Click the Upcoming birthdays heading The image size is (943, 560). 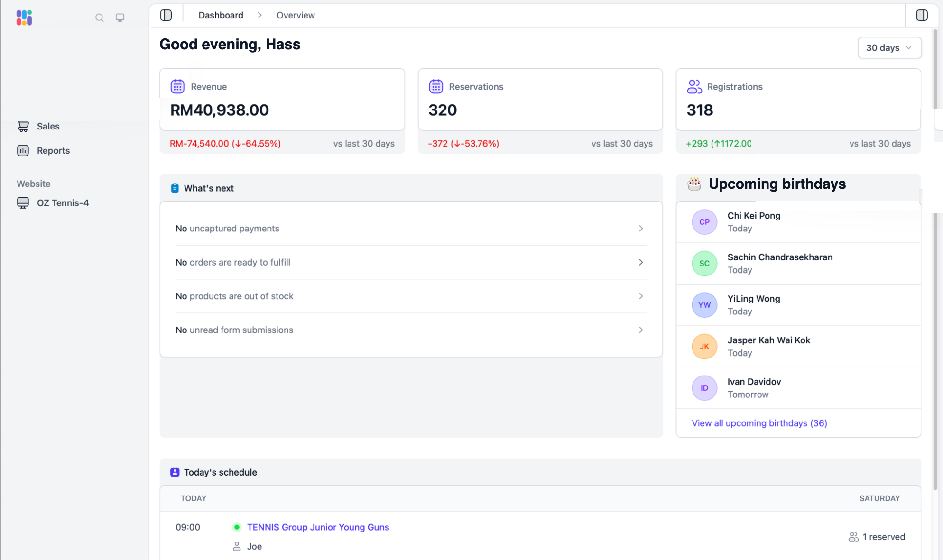[x=777, y=184]
